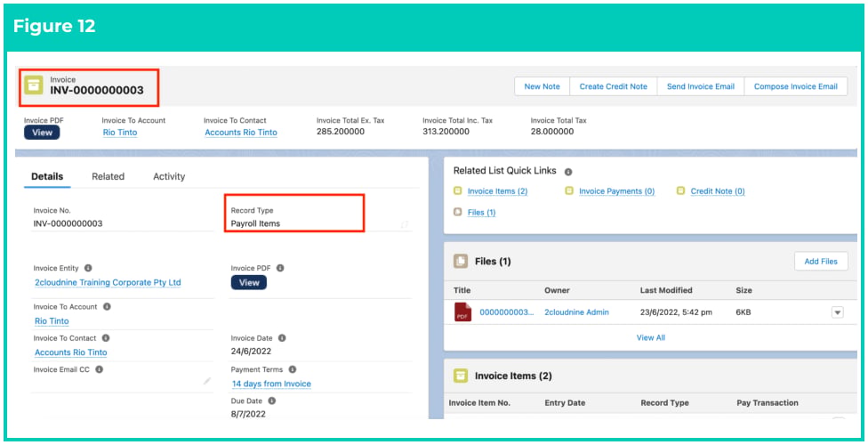Click info icon next to Payment Terms
The image size is (868, 445).
tap(293, 369)
